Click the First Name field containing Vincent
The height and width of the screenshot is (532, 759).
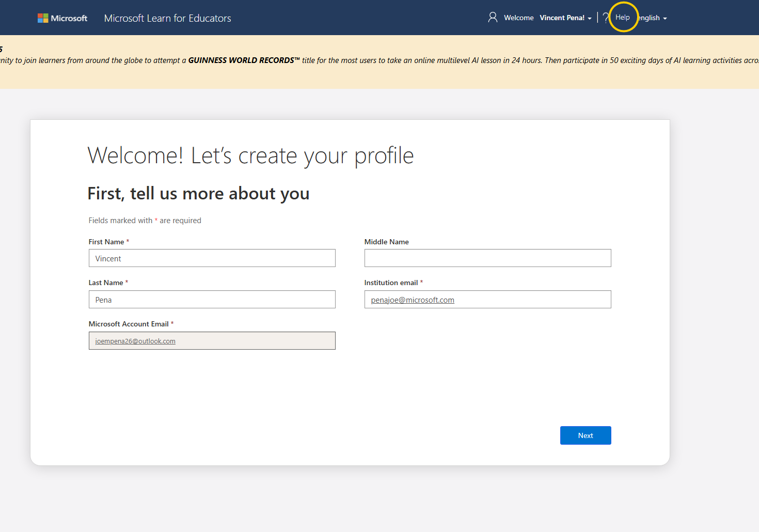click(x=212, y=258)
